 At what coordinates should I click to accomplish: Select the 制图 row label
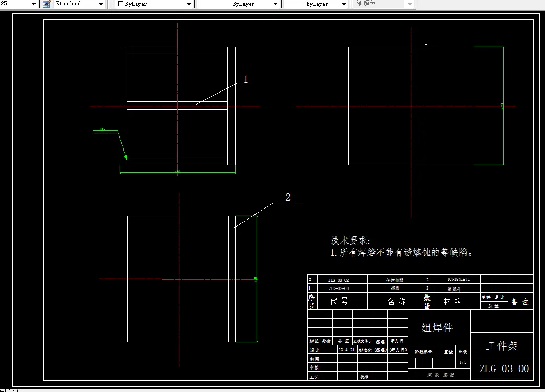pos(314,359)
